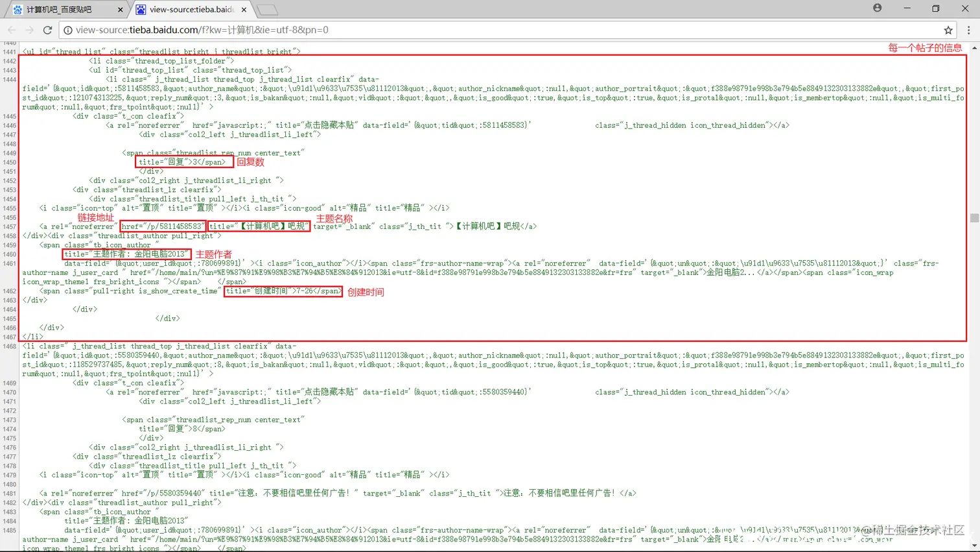
Task: Click the scrollbar down arrow
Action: (x=974, y=547)
